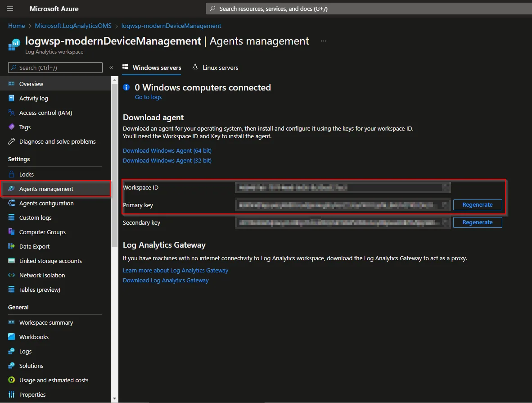The image size is (532, 403).
Task: Regenerate the Primary key
Action: click(x=478, y=205)
